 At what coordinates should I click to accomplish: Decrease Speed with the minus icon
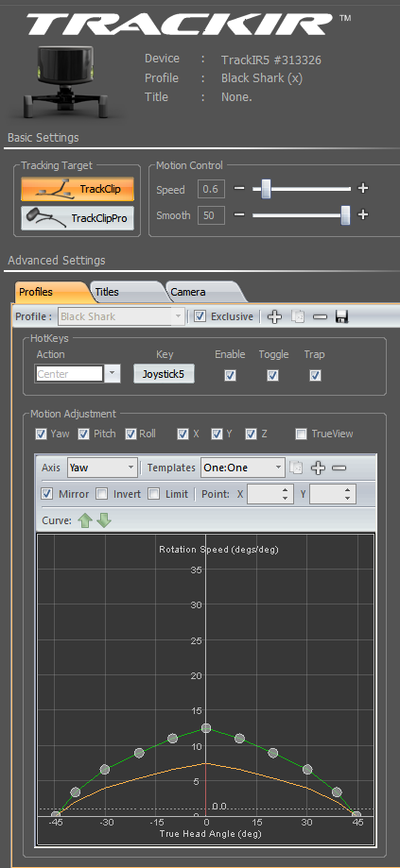coord(239,189)
